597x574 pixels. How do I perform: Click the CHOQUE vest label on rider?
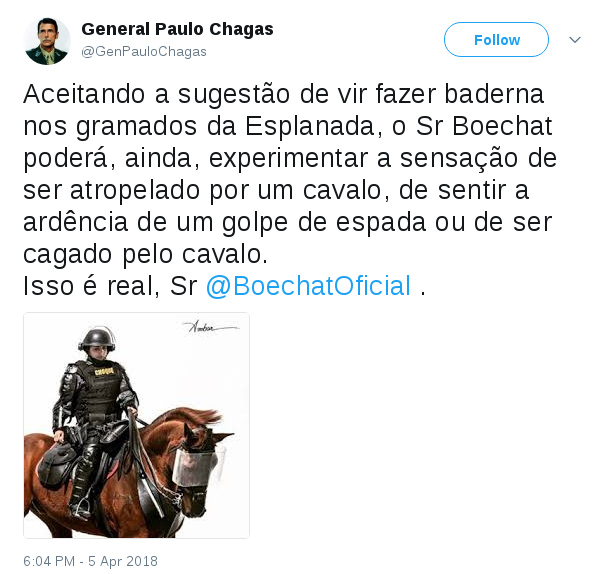[x=104, y=372]
